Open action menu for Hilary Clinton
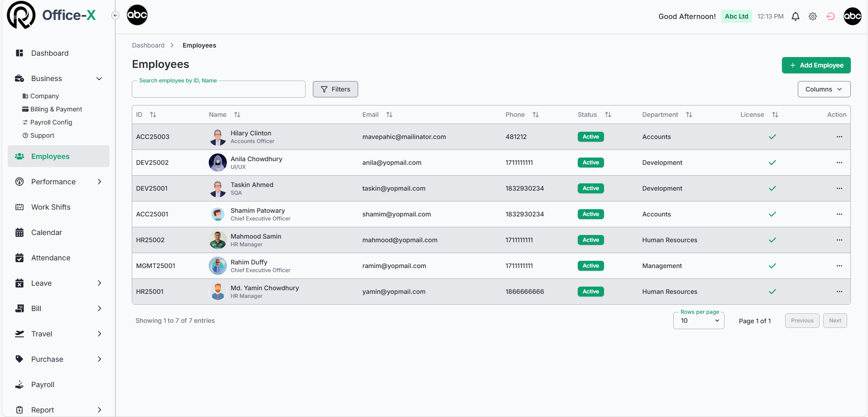The width and height of the screenshot is (868, 417). (839, 137)
